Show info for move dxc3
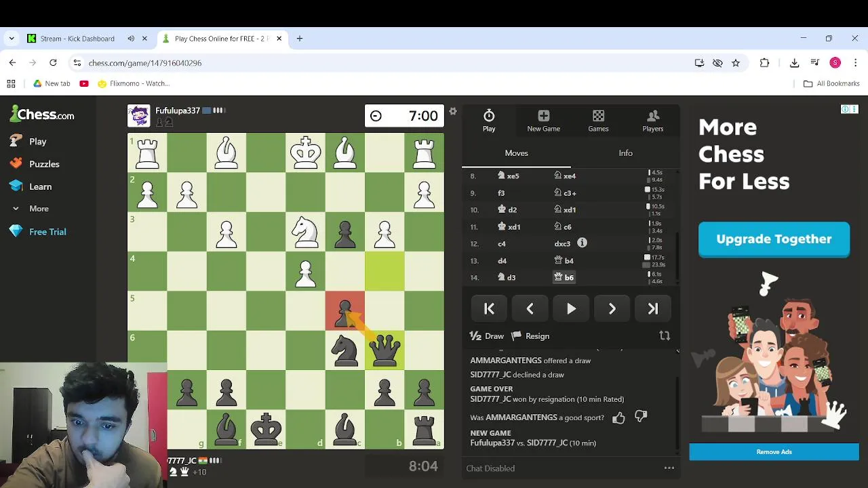 [x=582, y=243]
